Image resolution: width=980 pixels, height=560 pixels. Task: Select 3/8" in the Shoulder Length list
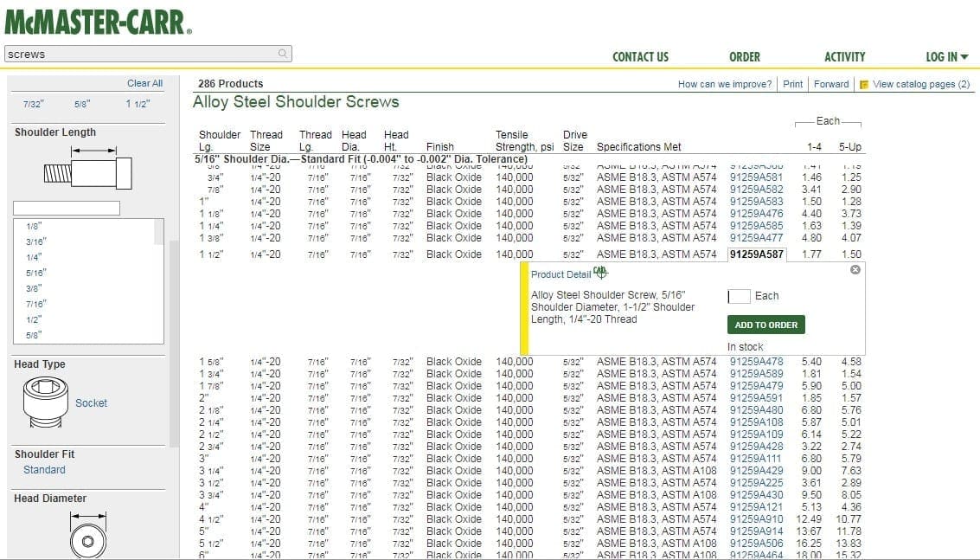click(x=34, y=288)
